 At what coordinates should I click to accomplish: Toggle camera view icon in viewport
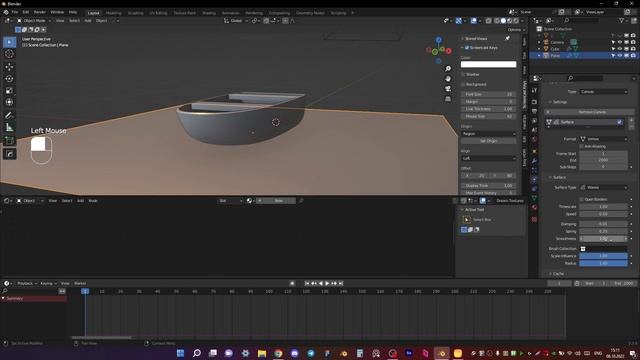[x=448, y=89]
